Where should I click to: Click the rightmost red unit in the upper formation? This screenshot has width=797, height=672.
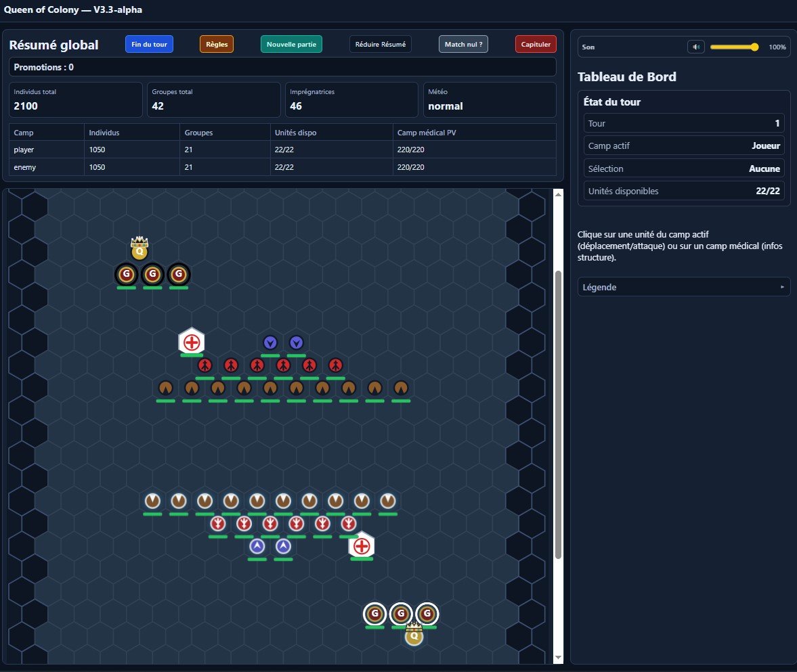point(335,365)
